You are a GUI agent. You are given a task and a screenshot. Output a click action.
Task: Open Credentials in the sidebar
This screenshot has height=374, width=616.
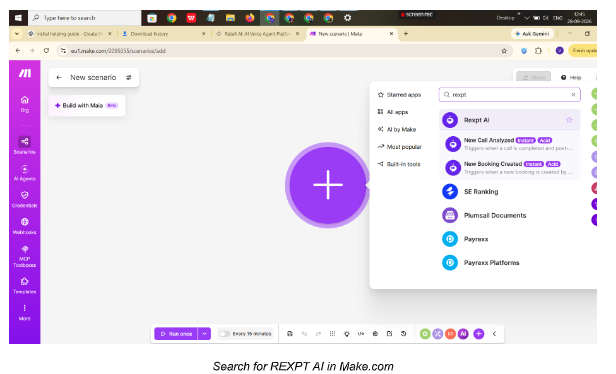click(x=25, y=200)
